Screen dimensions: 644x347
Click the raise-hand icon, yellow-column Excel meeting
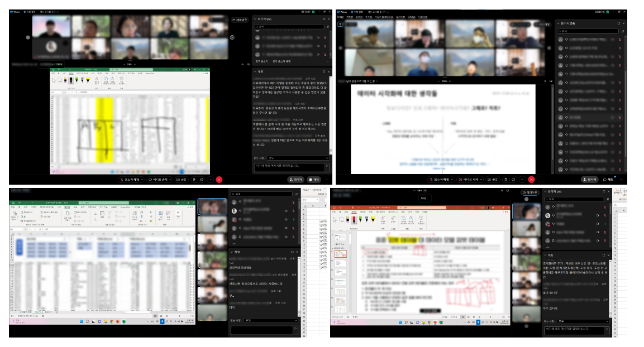[x=194, y=180]
